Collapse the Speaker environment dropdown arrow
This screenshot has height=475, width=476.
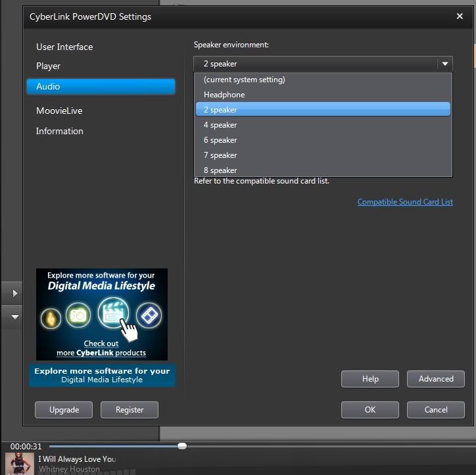444,64
